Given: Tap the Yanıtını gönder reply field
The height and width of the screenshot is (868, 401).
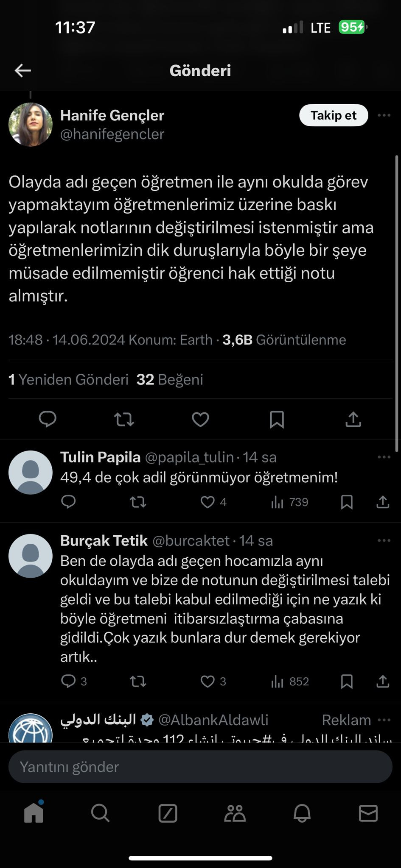Looking at the screenshot, I should (x=200, y=767).
